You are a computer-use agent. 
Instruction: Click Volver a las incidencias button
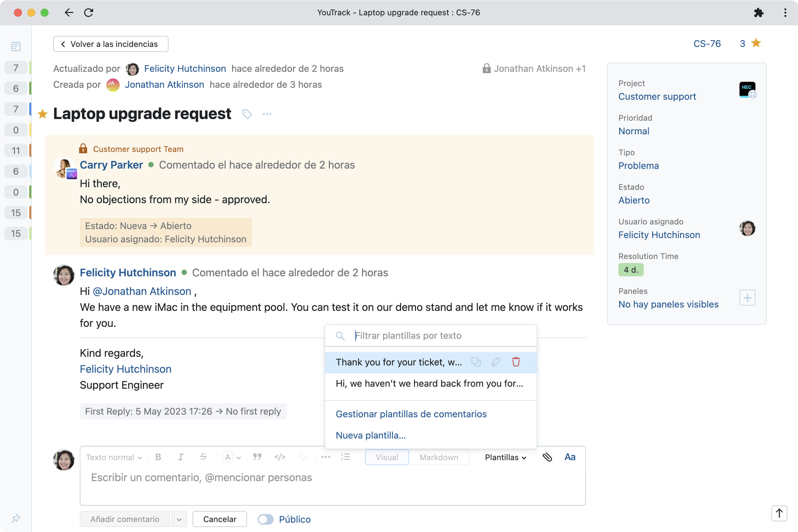click(111, 44)
